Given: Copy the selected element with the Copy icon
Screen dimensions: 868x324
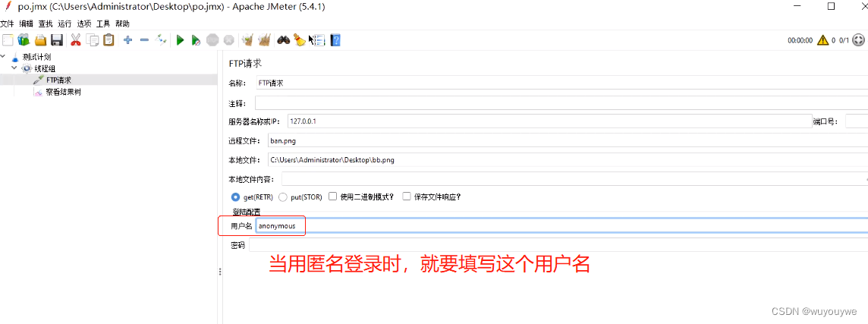Looking at the screenshot, I should 93,40.
